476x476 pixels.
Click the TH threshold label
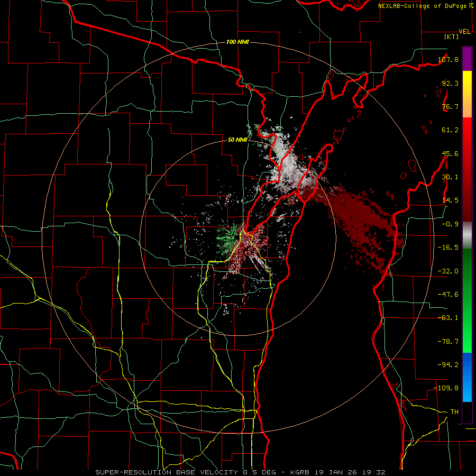click(x=454, y=412)
